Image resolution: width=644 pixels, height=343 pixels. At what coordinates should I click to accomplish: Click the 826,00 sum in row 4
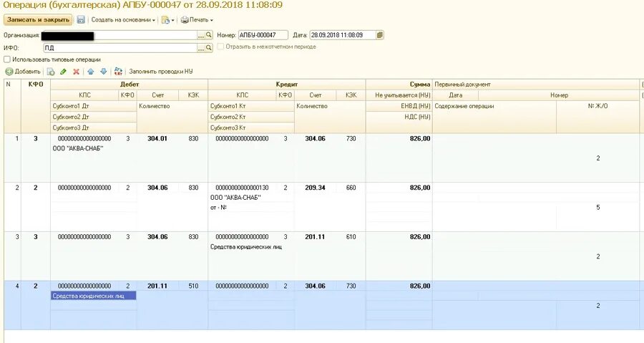tap(420, 286)
